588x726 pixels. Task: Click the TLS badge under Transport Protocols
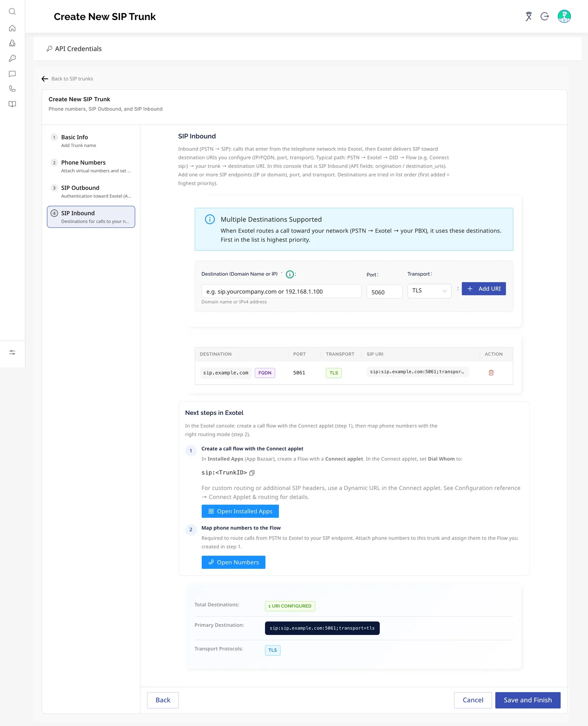pyautogui.click(x=273, y=650)
